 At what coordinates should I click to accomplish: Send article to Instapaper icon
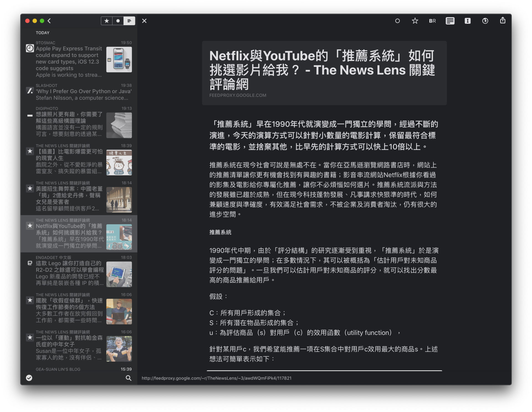point(467,21)
